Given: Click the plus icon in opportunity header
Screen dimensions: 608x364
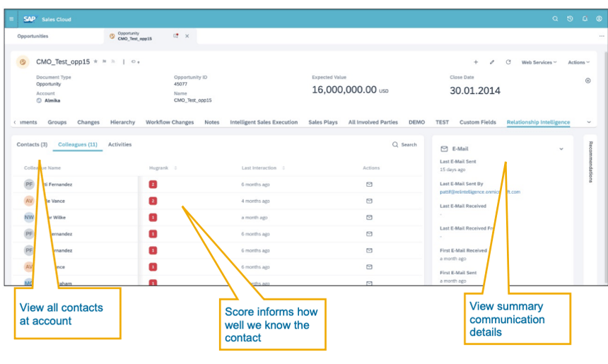Looking at the screenshot, I should coord(476,62).
